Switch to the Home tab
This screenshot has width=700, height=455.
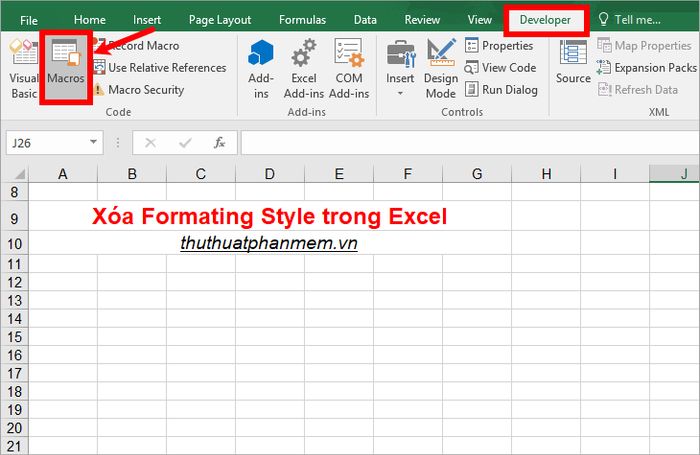(90, 20)
